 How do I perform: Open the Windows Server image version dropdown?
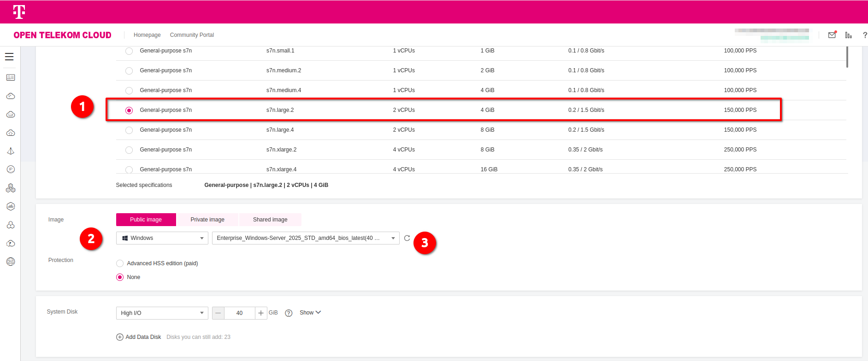click(x=305, y=238)
